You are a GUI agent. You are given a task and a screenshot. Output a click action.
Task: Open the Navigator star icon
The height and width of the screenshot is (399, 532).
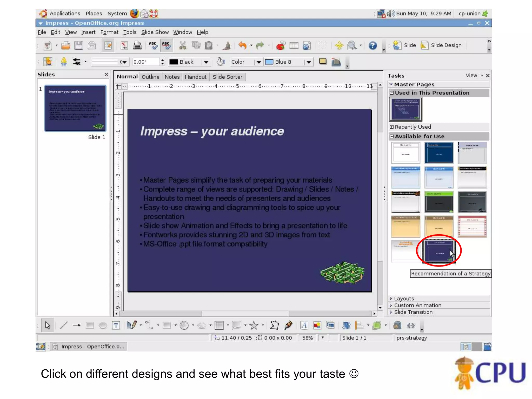(x=339, y=45)
